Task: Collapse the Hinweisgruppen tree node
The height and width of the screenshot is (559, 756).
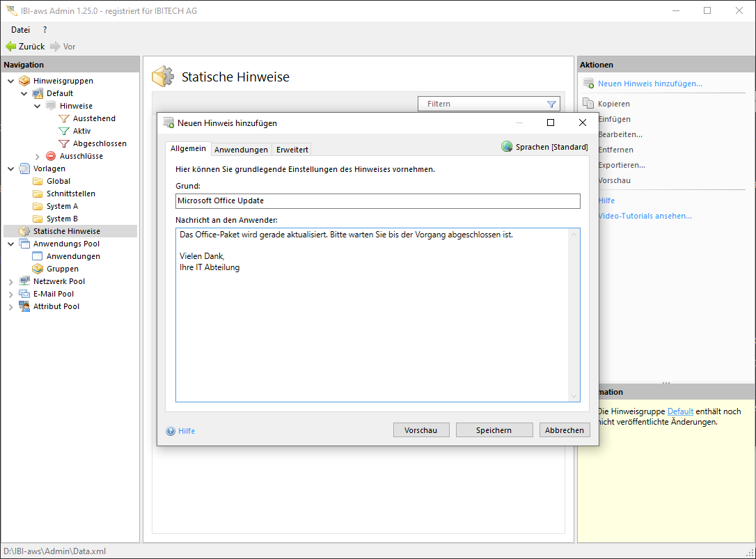Action: [10, 81]
